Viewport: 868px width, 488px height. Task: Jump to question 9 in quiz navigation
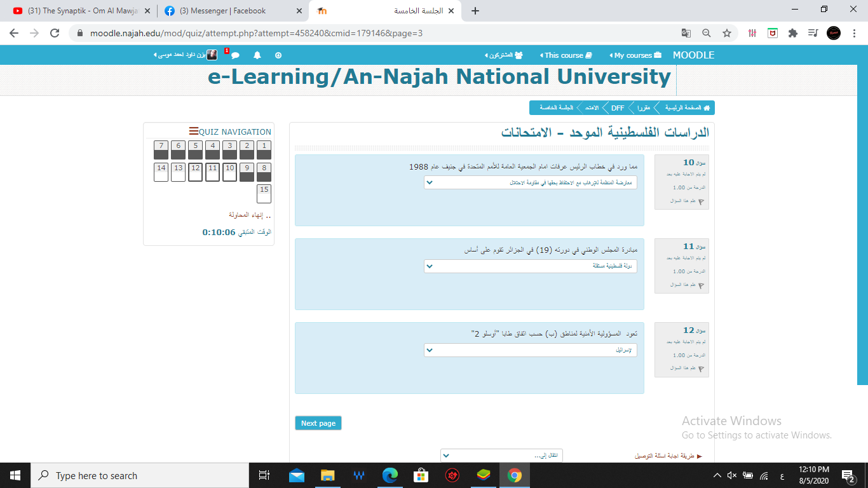coord(247,172)
